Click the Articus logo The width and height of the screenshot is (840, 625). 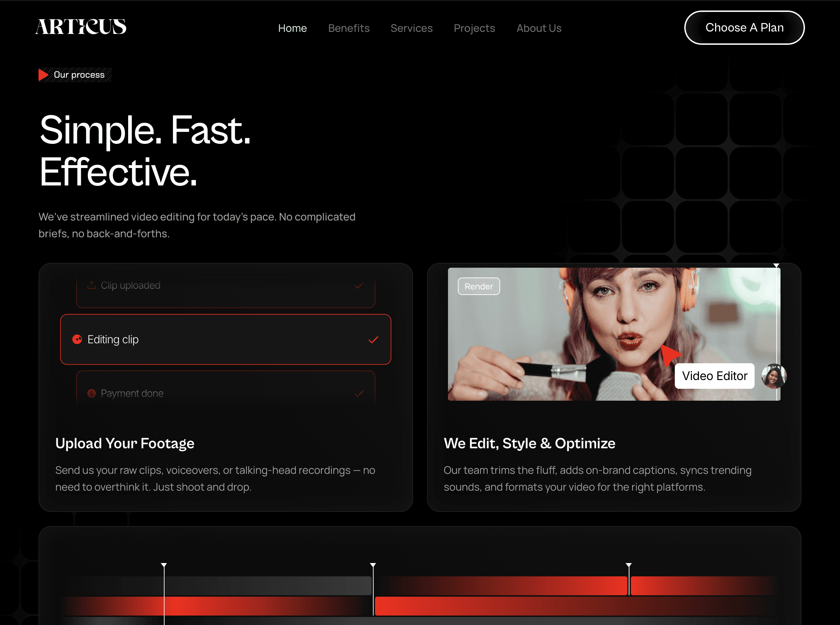pos(80,27)
